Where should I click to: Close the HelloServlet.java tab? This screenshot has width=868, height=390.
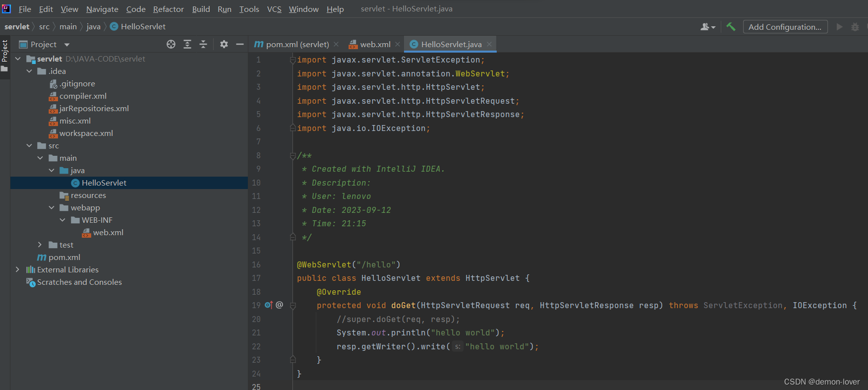[489, 44]
